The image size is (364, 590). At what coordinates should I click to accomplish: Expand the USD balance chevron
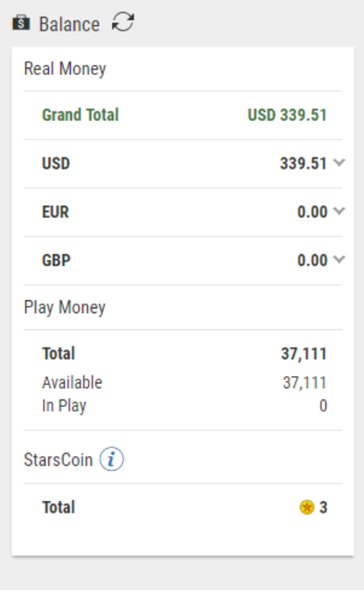pyautogui.click(x=339, y=162)
